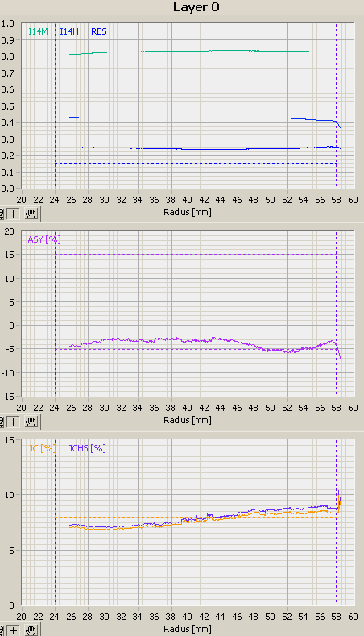Viewport: 364px width, 636px height.
Task: Click the radius 58 marker in jitter chart
Action: 337,523
